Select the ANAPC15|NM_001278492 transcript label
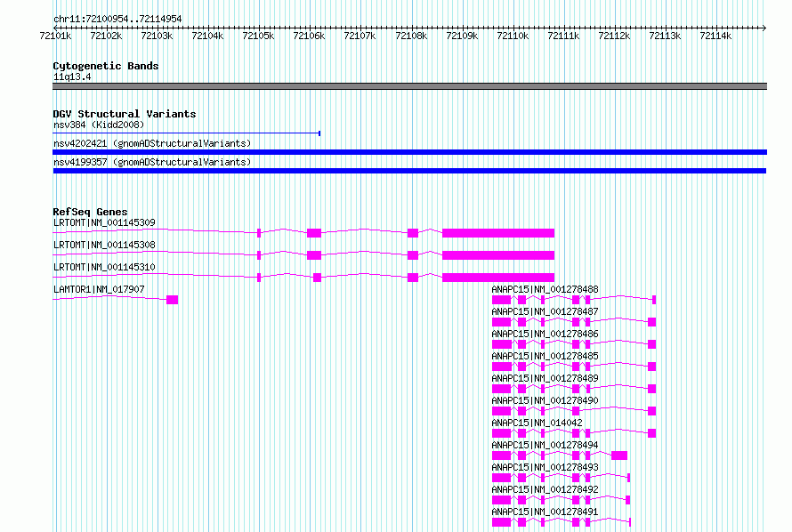 click(545, 489)
